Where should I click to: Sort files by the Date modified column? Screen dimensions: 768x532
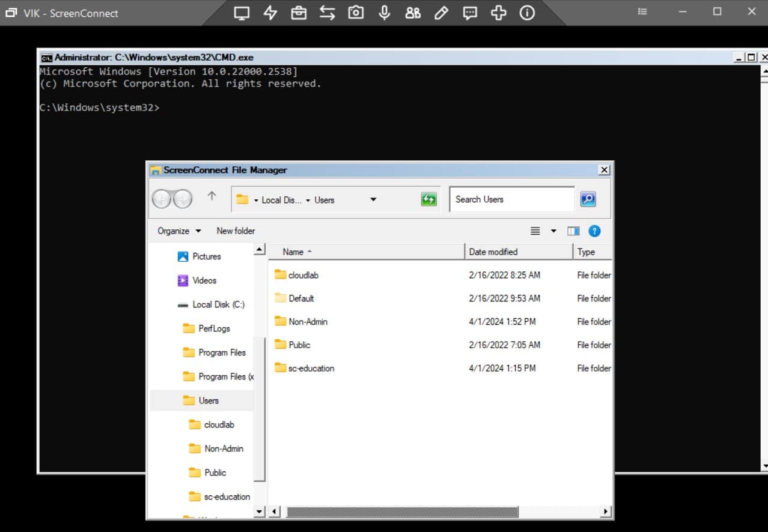tap(493, 252)
